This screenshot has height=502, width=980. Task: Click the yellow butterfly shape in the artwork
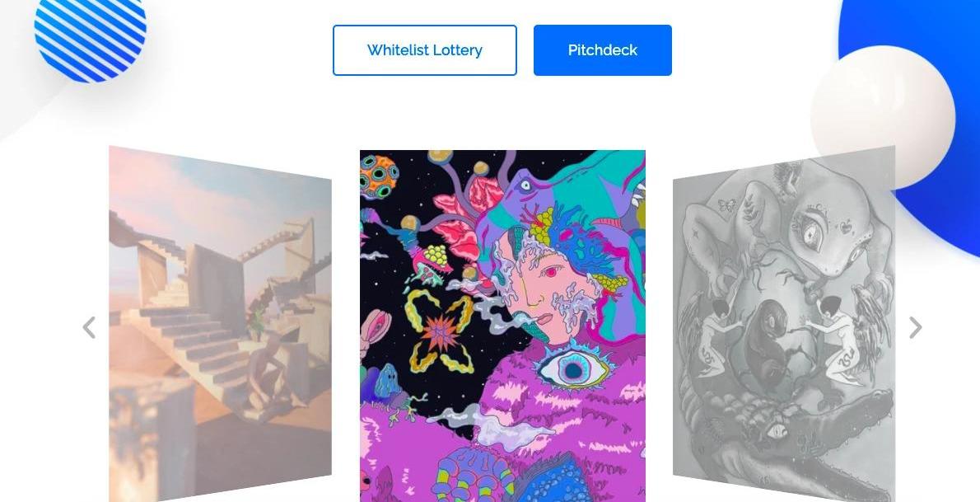coord(441,331)
